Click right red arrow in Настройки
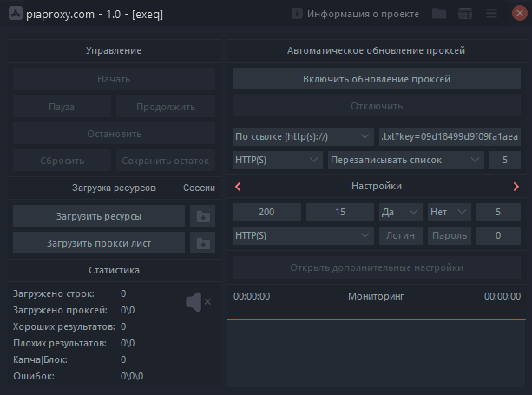Viewport: 532px width, 395px height. [x=516, y=186]
